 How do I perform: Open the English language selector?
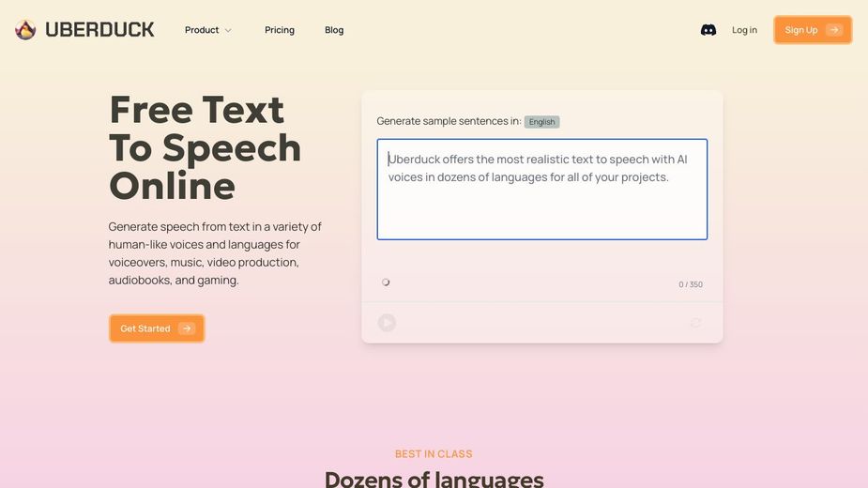tap(541, 122)
